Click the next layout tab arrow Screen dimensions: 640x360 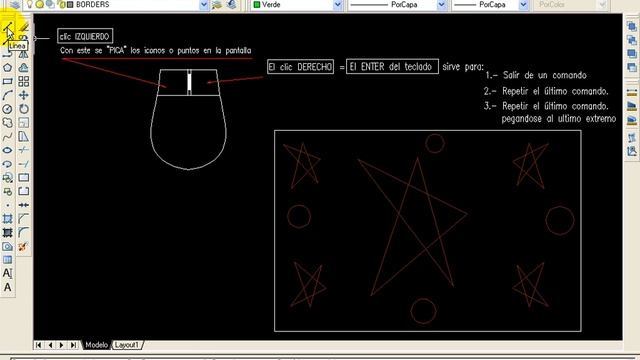pos(62,345)
